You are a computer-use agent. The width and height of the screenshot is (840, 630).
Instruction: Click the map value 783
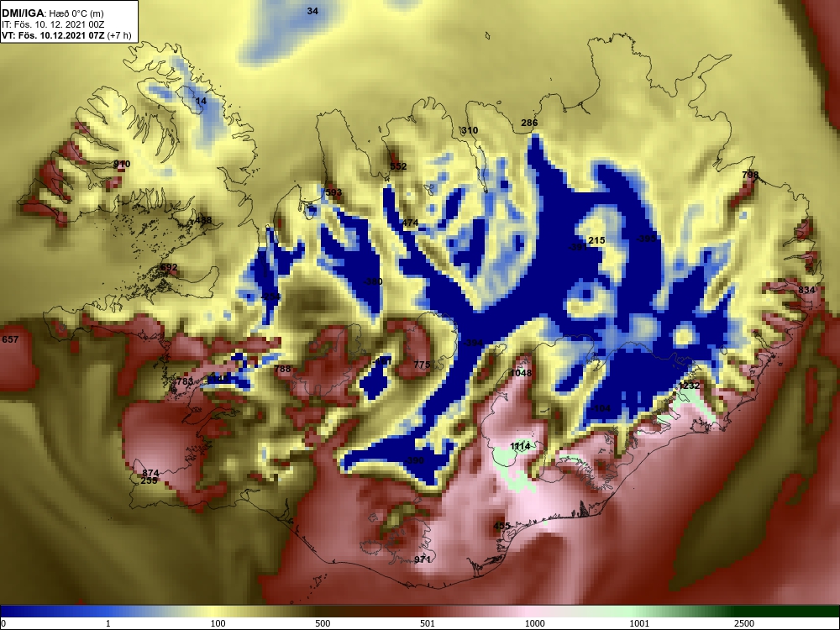click(185, 381)
